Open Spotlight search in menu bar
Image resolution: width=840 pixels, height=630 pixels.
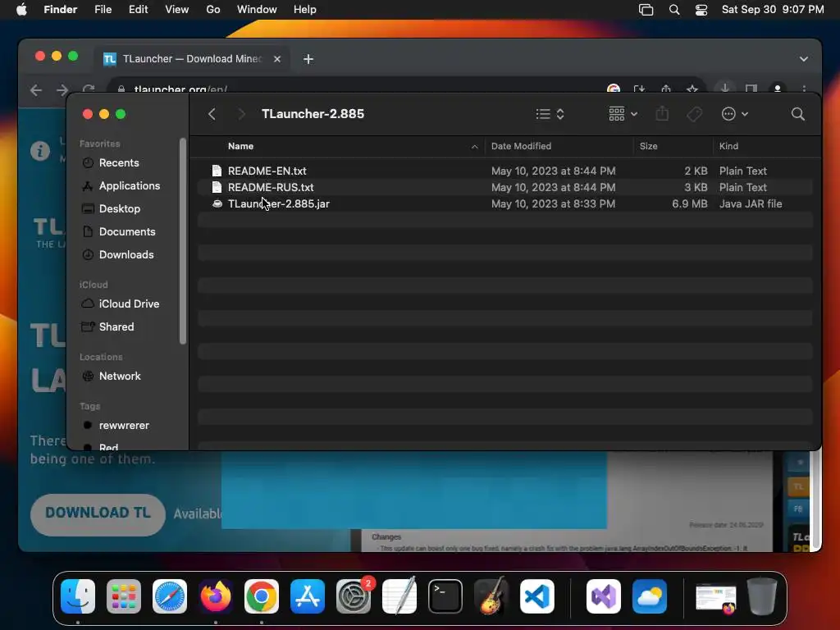click(674, 10)
